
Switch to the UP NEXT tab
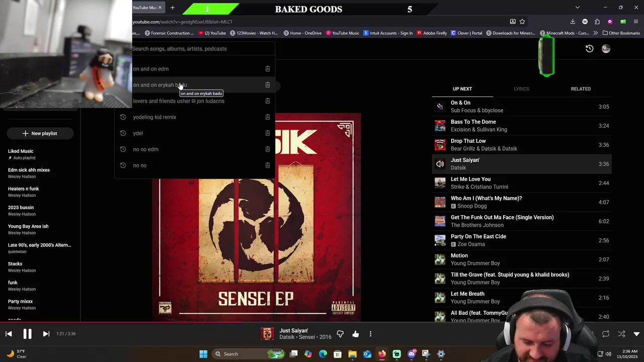[462, 89]
